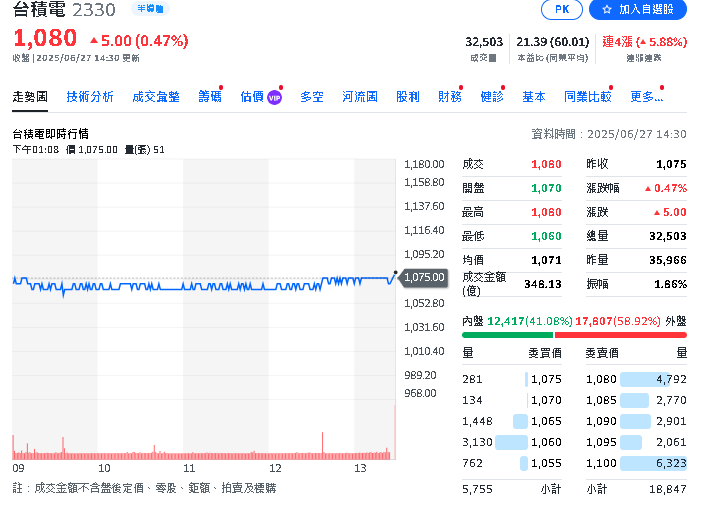
Task: Open the 同業比較 tab
Action: click(x=588, y=97)
